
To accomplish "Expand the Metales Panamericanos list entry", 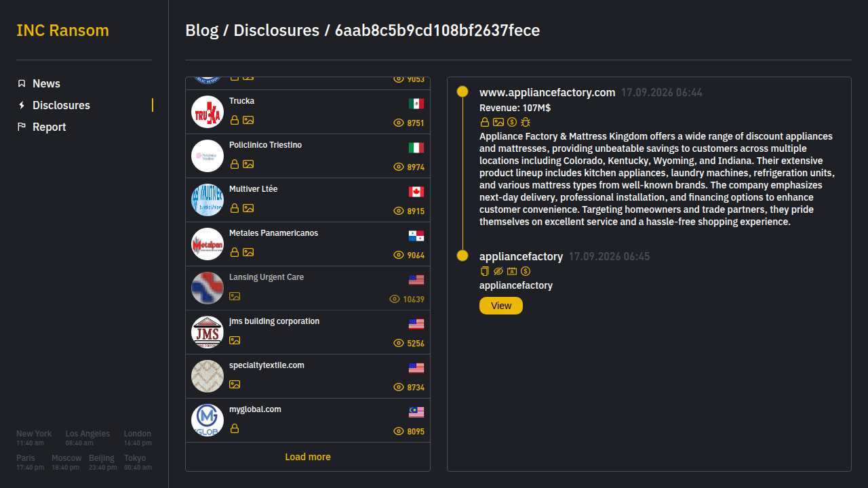I will [308, 244].
